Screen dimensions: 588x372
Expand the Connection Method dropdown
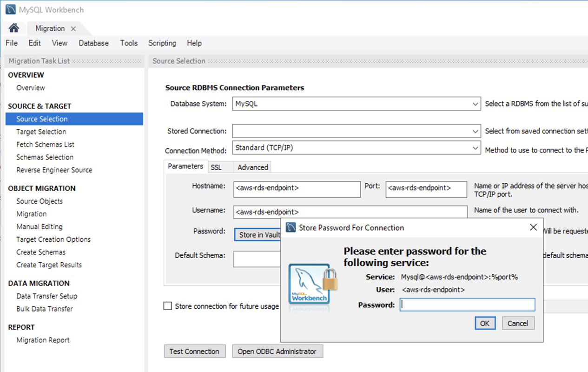[x=475, y=148]
